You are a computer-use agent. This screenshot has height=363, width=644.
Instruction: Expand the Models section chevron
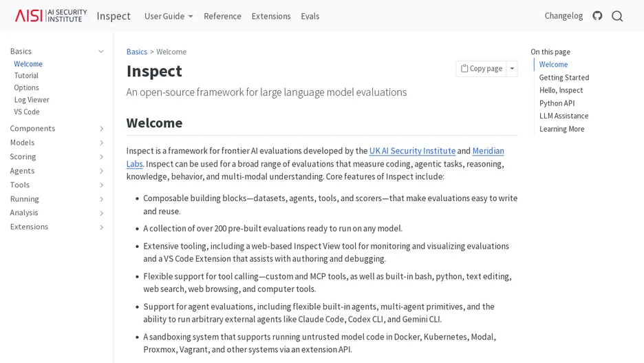coord(101,143)
